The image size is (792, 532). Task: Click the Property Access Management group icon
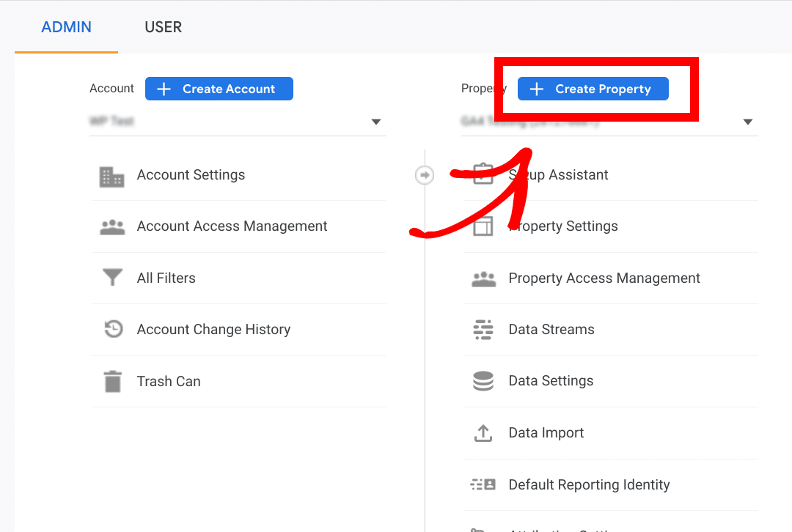pos(483,278)
